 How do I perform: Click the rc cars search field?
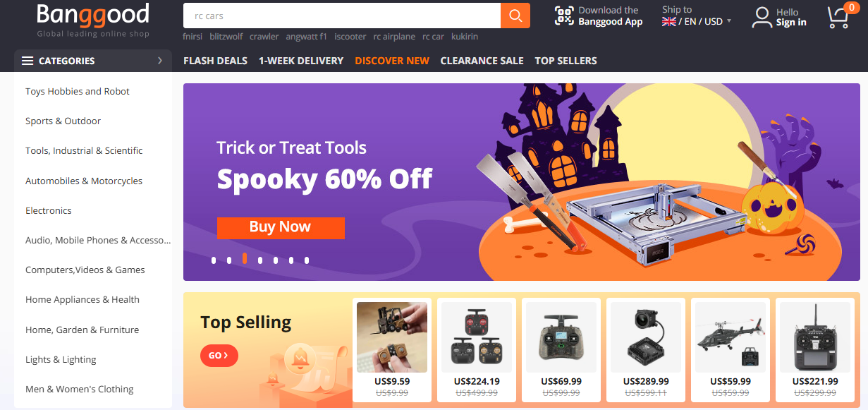pyautogui.click(x=342, y=16)
